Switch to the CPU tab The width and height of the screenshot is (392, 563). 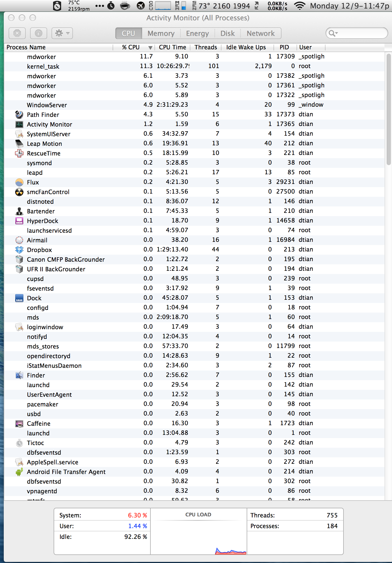[x=128, y=34]
